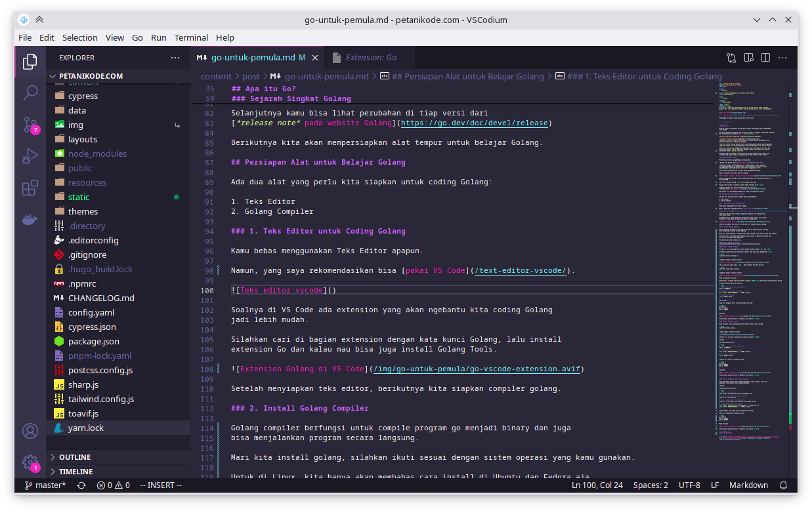This screenshot has width=812, height=511.
Task: Expand the cypress folder
Action: (x=118, y=96)
